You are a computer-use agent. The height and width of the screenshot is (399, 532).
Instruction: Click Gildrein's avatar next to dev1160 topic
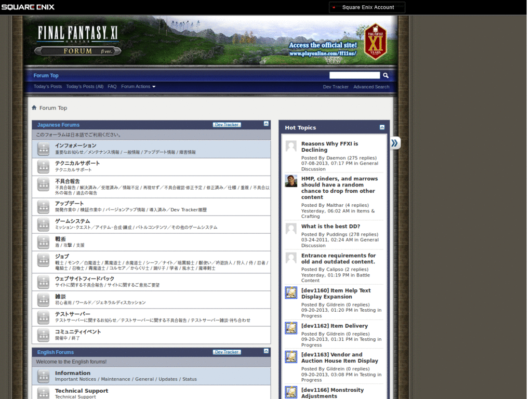(291, 293)
